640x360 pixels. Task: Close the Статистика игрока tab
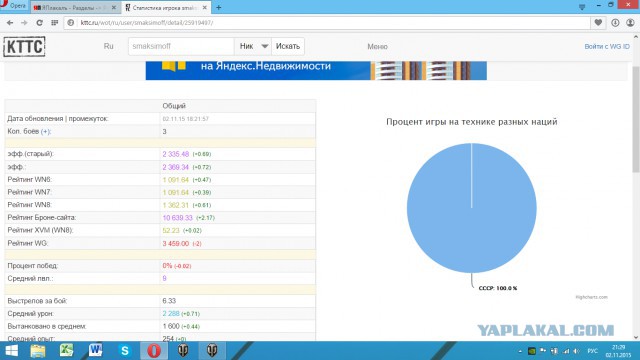click(x=205, y=7)
